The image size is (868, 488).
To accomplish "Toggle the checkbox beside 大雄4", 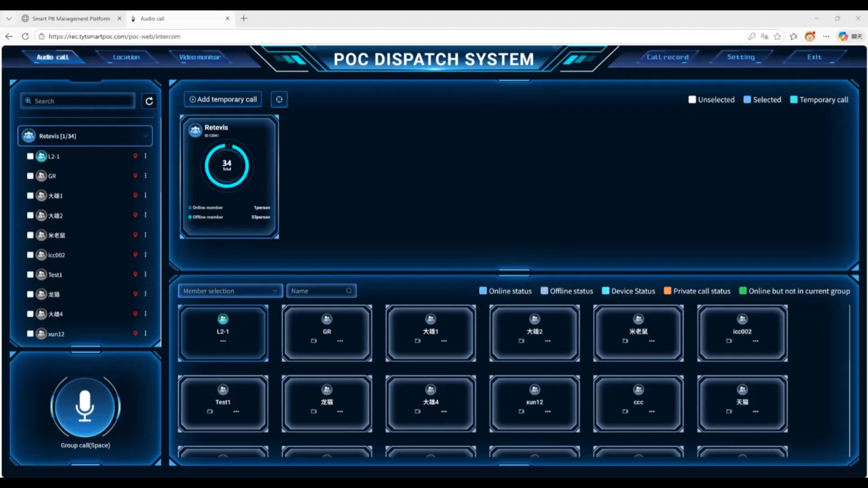I will tap(30, 314).
